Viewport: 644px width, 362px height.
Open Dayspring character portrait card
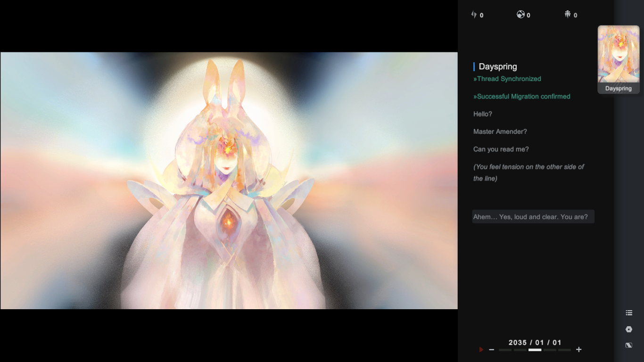619,59
